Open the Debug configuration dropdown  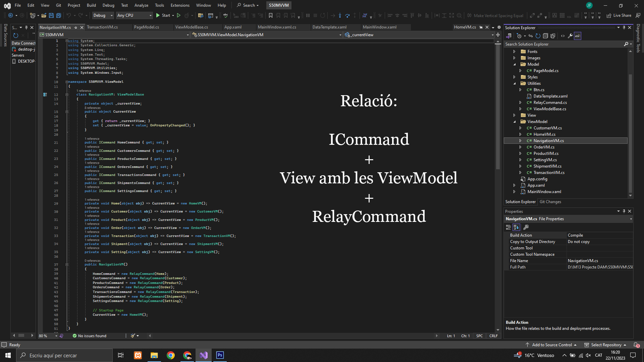103,15
